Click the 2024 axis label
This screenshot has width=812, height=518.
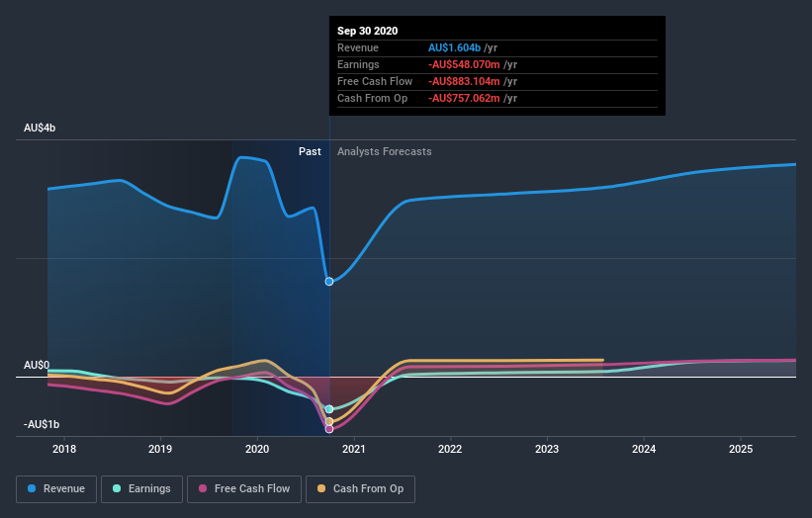click(644, 449)
